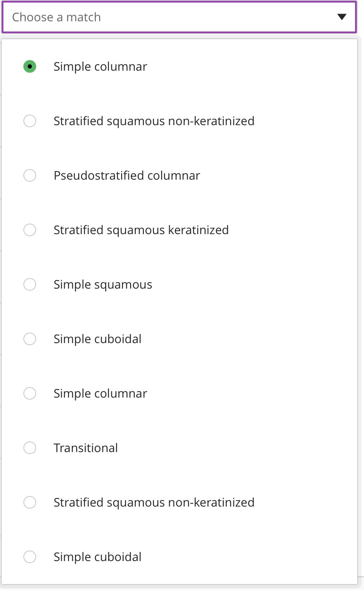
Task: Click the Simple squamous label text
Action: pyautogui.click(x=102, y=284)
